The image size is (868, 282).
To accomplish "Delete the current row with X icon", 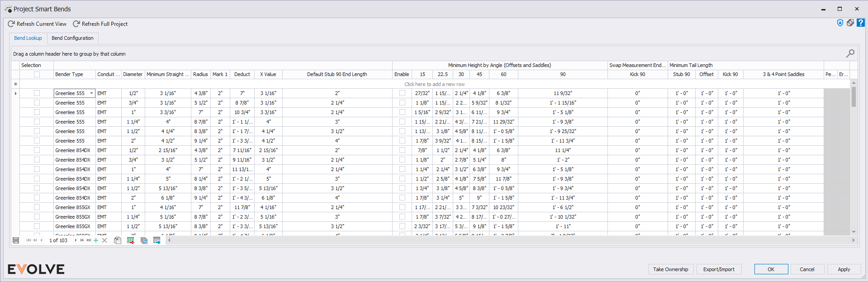I will (x=104, y=240).
